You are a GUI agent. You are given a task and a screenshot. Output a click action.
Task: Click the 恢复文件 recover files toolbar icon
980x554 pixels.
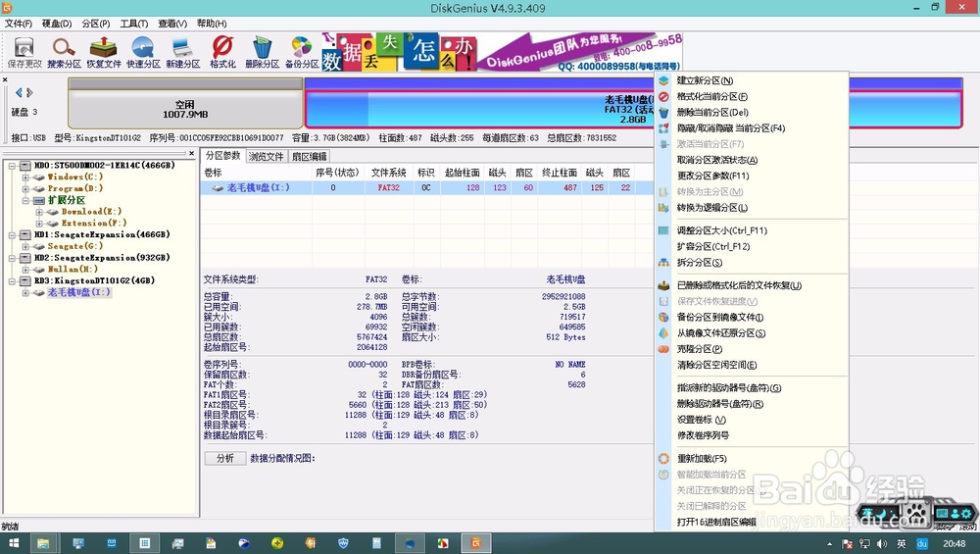(104, 52)
